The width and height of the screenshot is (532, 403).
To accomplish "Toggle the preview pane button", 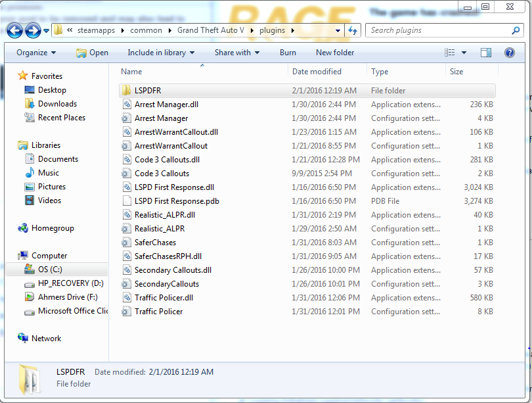I will [486, 53].
